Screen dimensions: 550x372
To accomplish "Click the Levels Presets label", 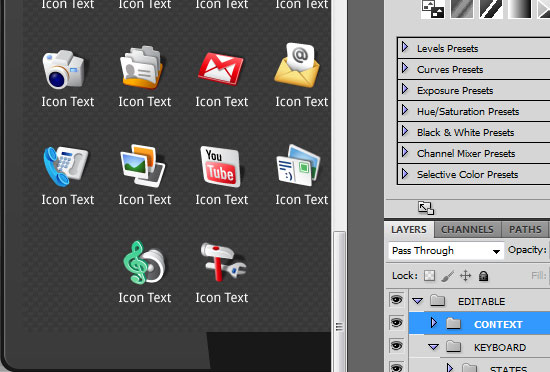I will (x=448, y=48).
